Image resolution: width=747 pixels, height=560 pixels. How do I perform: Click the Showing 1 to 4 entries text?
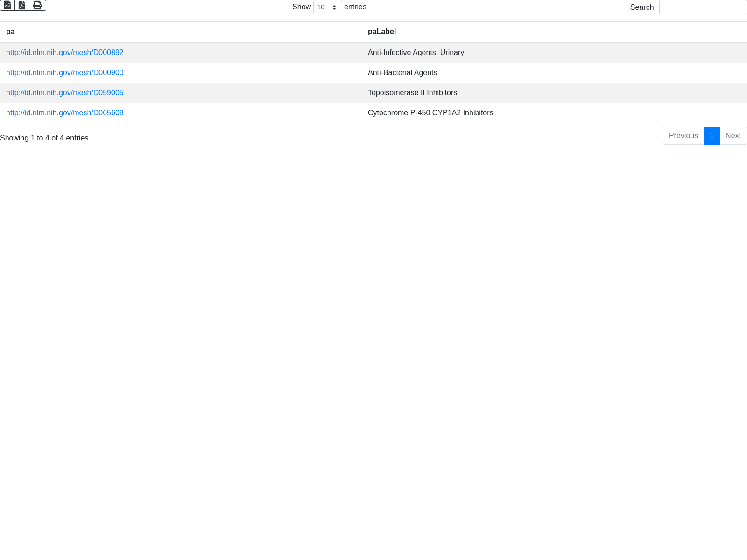point(44,138)
